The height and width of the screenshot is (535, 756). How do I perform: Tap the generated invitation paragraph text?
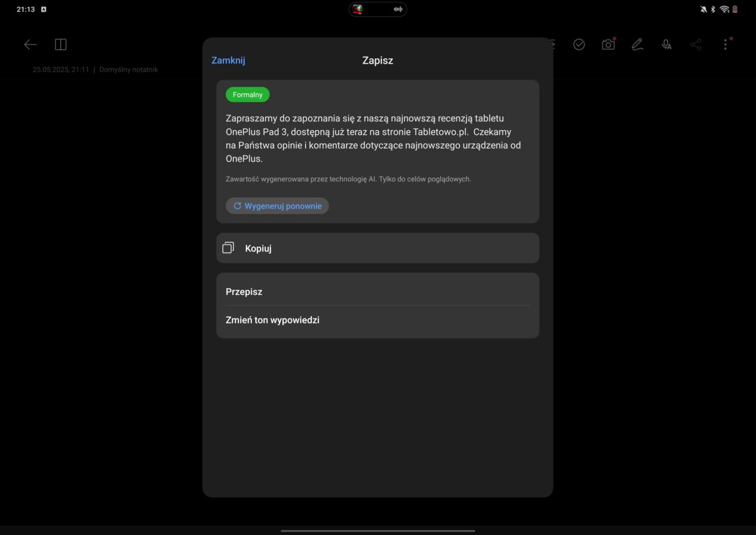[373, 139]
